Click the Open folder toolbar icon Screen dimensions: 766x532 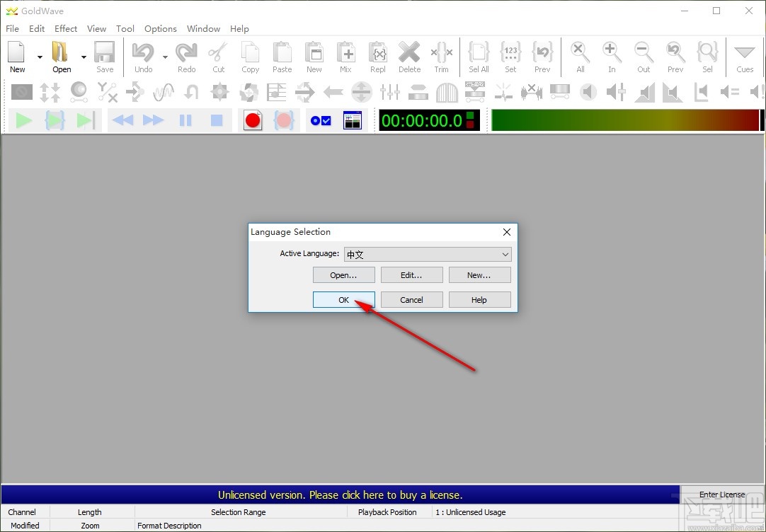[61, 52]
